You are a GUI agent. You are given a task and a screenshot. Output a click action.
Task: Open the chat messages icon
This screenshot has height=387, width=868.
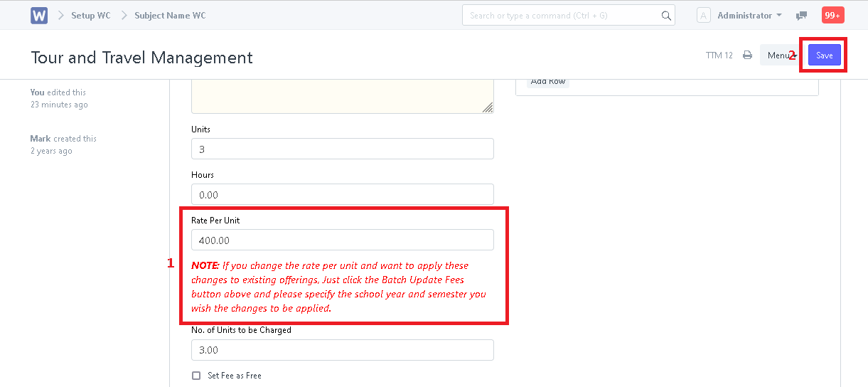coord(801,15)
